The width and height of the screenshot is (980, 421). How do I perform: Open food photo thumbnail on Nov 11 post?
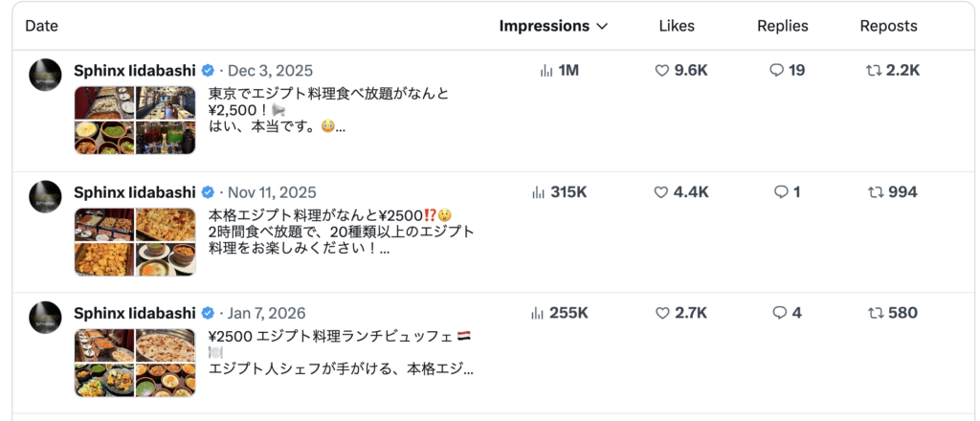point(135,242)
